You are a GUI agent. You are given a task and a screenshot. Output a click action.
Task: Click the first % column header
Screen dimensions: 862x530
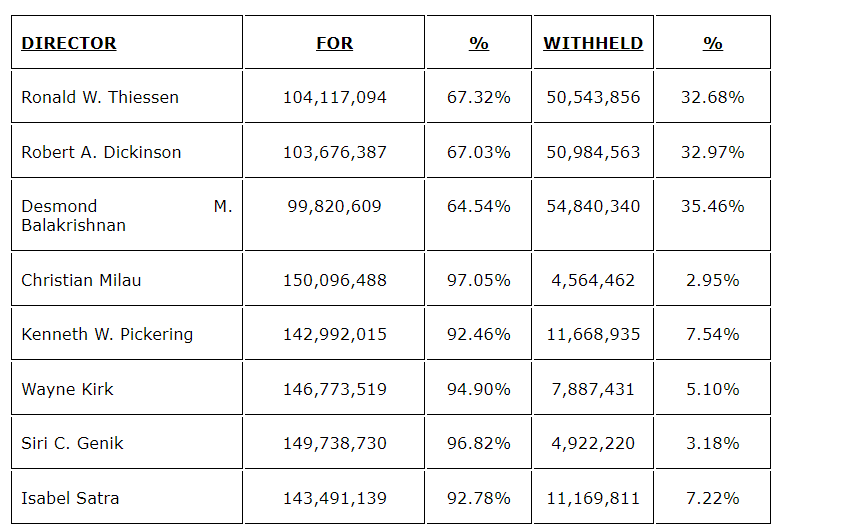click(479, 43)
